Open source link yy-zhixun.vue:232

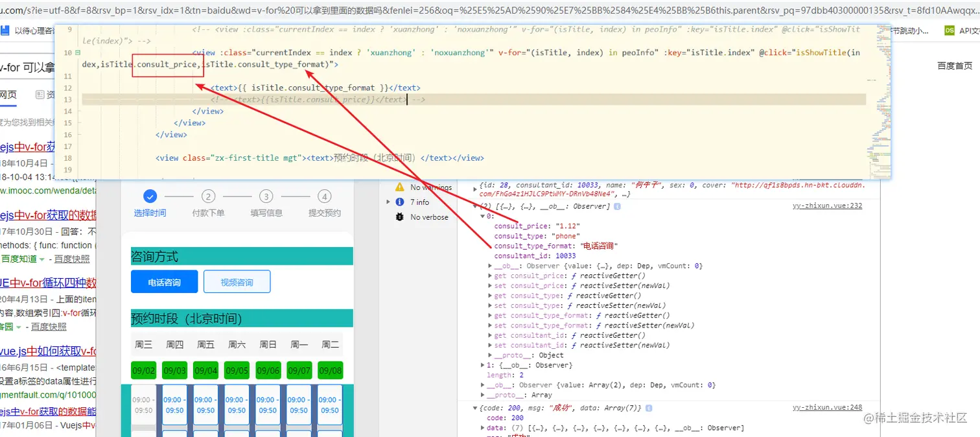click(x=827, y=206)
